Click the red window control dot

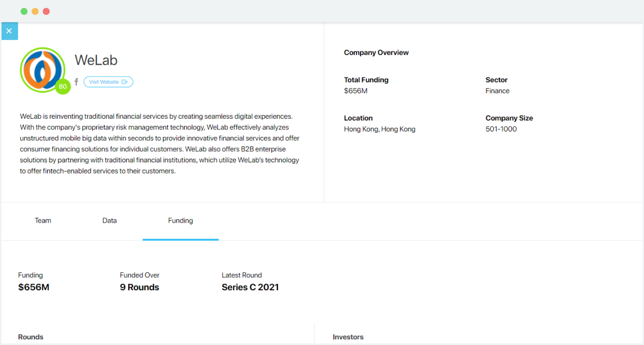[46, 11]
